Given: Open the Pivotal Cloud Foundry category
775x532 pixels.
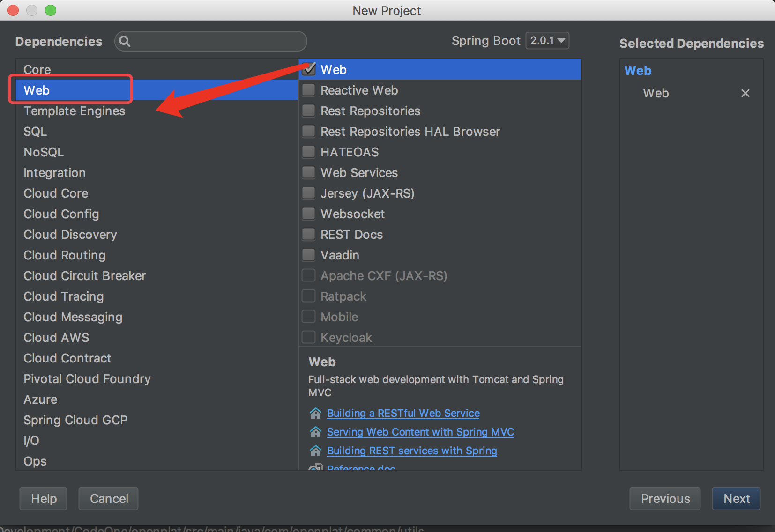Looking at the screenshot, I should (x=157, y=378).
